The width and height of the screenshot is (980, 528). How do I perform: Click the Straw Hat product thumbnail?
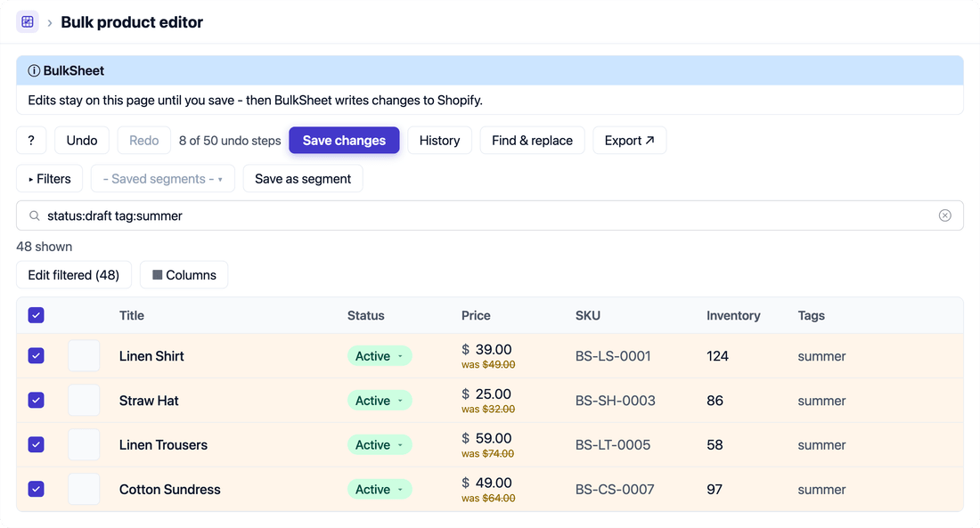[84, 401]
